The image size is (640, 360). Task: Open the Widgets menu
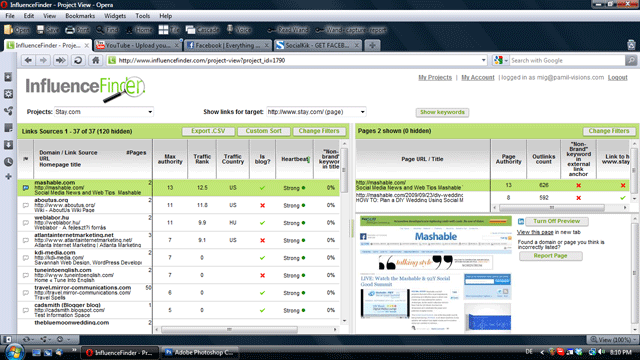click(x=115, y=16)
